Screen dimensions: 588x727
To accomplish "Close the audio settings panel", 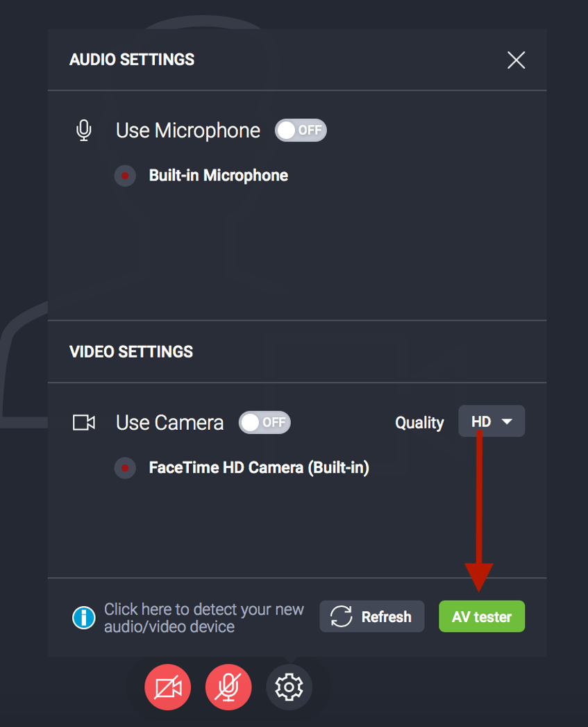I will coord(516,60).
